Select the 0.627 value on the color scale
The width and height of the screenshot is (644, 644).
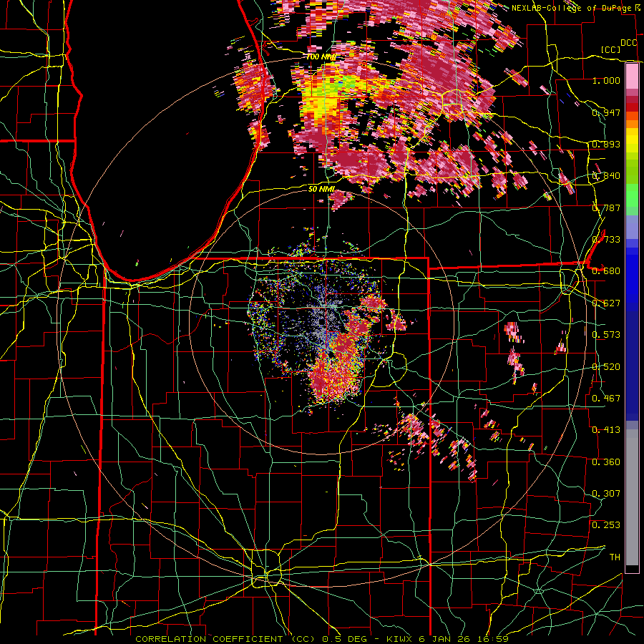606,303
